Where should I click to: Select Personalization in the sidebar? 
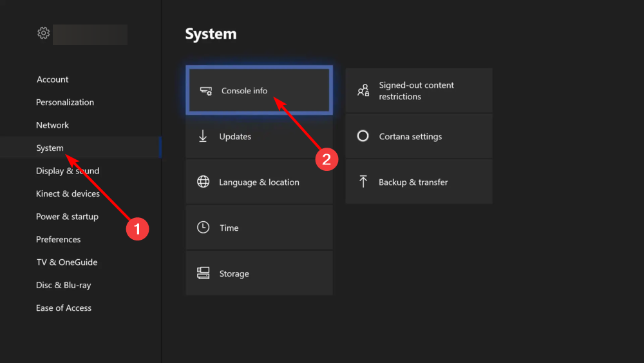(65, 102)
